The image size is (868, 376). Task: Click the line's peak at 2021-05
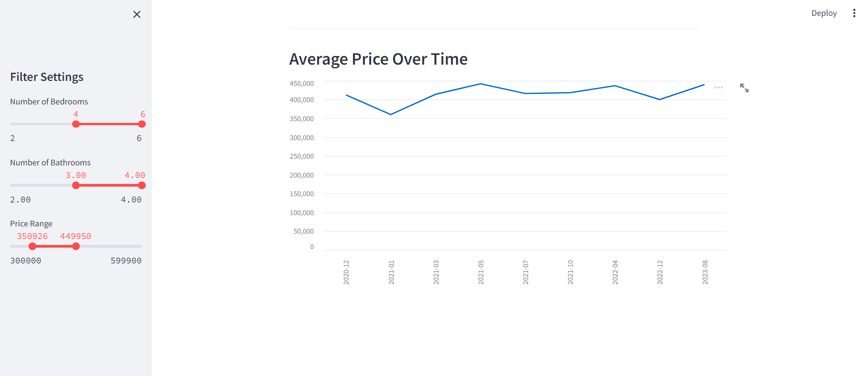(x=481, y=84)
